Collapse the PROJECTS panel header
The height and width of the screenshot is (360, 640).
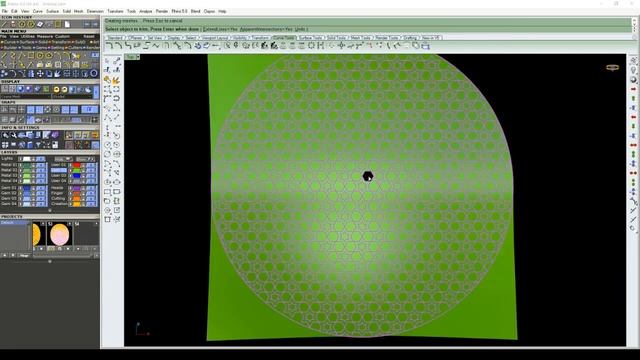[x=49, y=217]
